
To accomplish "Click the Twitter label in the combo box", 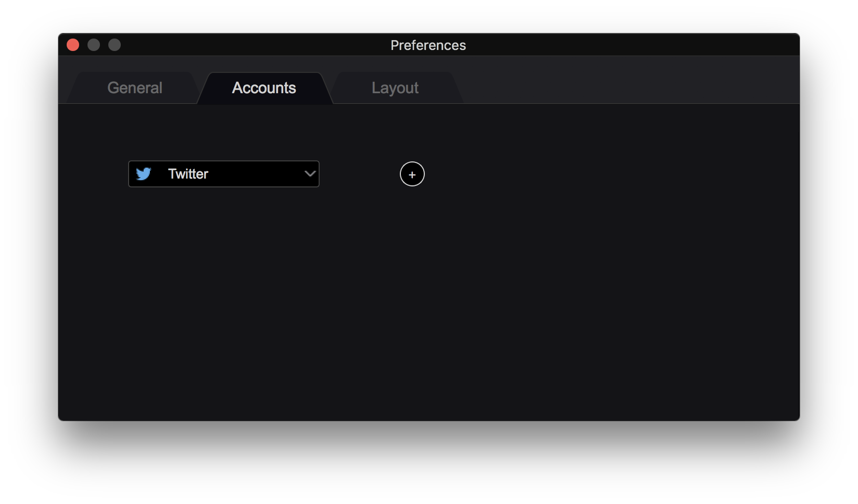I will pyautogui.click(x=188, y=174).
